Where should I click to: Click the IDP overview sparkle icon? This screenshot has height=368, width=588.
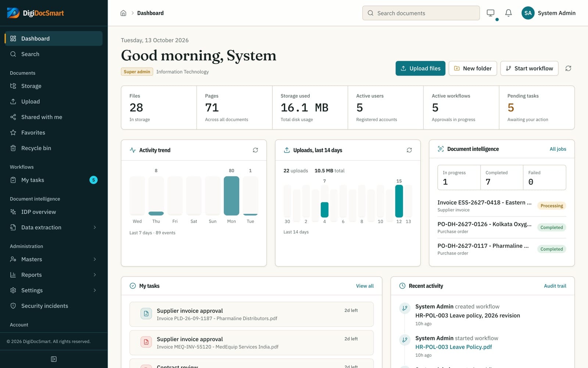pos(13,212)
